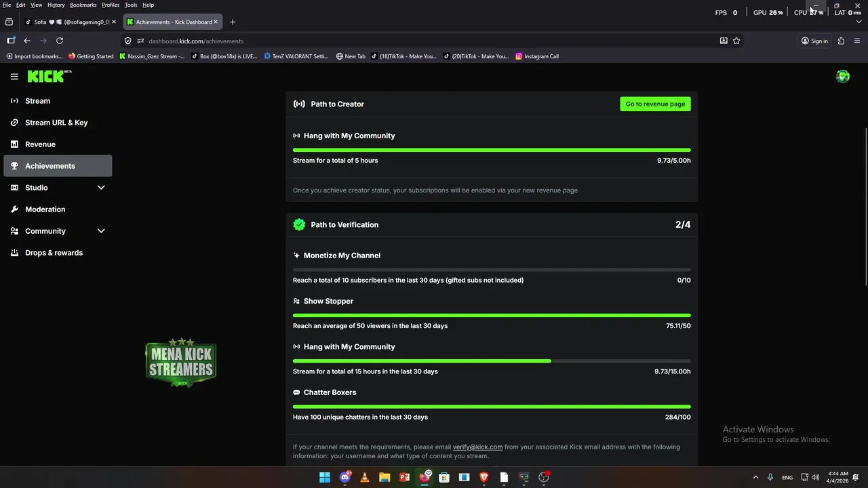Open the Firefox application menu

coord(858,41)
